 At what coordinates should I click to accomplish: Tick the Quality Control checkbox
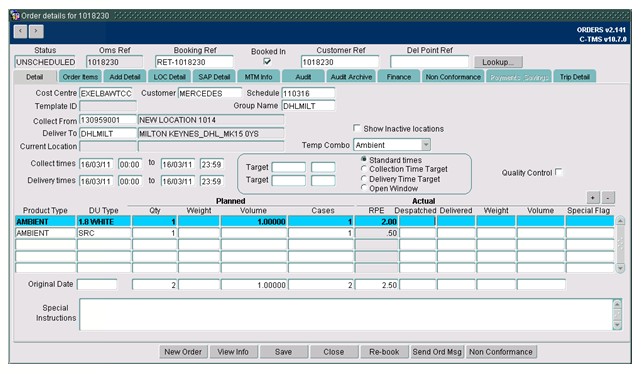(x=559, y=172)
